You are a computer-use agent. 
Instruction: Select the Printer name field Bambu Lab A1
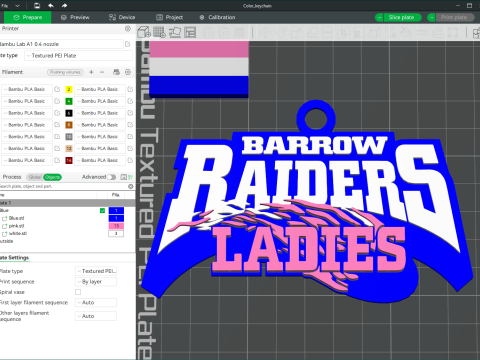tap(62, 44)
